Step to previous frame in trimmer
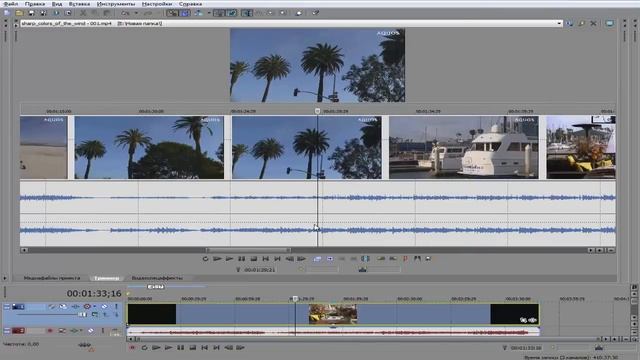Screen dimensions: 640x360 (289, 259)
